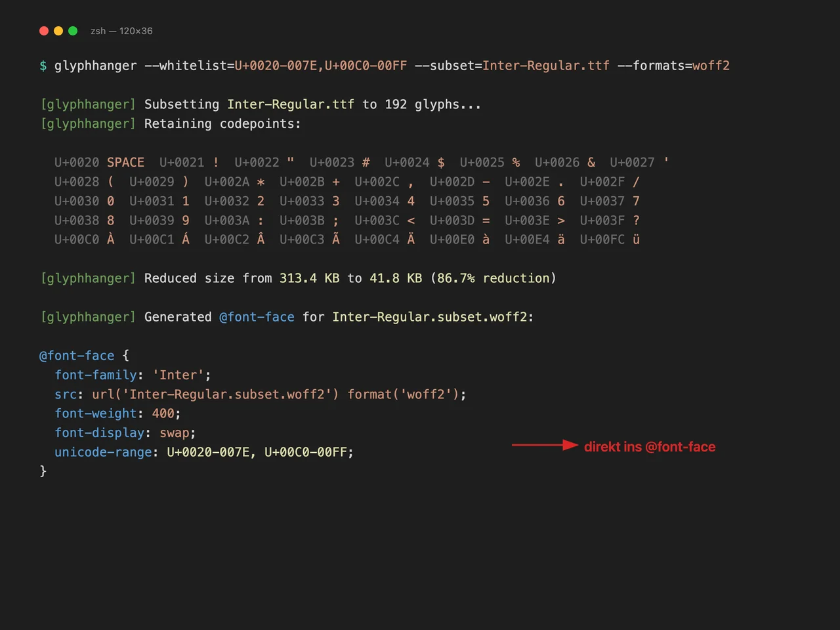Click the window title 'zsh — 120×36'
Image resolution: width=840 pixels, height=630 pixels.
point(121,31)
